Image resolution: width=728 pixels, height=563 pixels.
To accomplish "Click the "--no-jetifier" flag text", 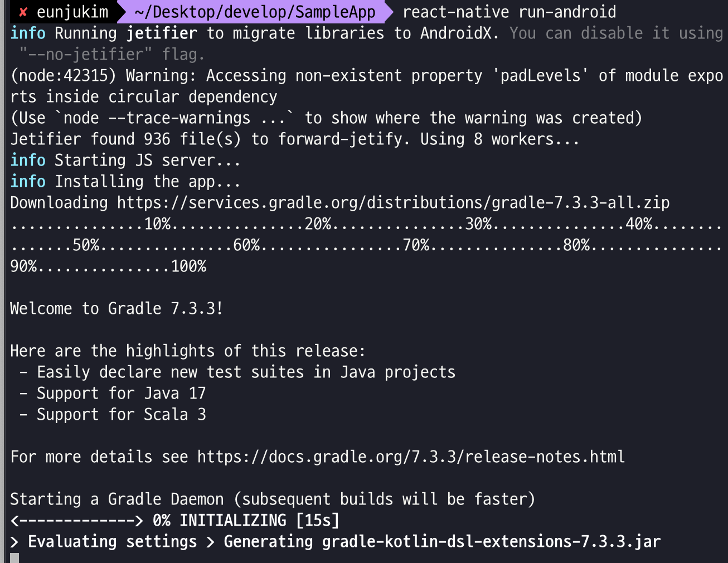I will coord(86,55).
